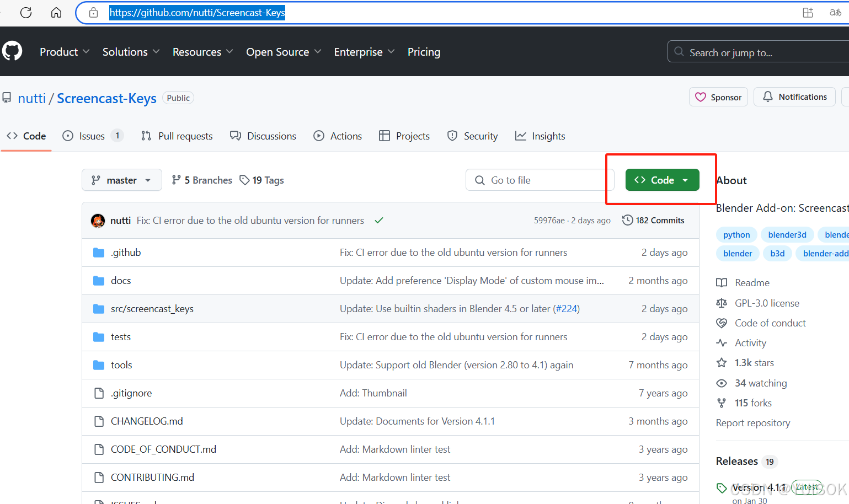Open the #224 pull request link

coord(567,309)
